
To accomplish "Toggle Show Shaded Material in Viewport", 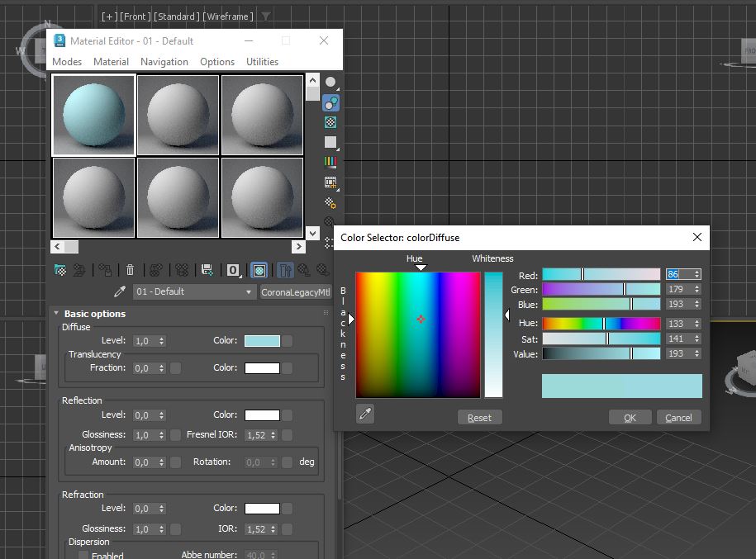I will 259,270.
